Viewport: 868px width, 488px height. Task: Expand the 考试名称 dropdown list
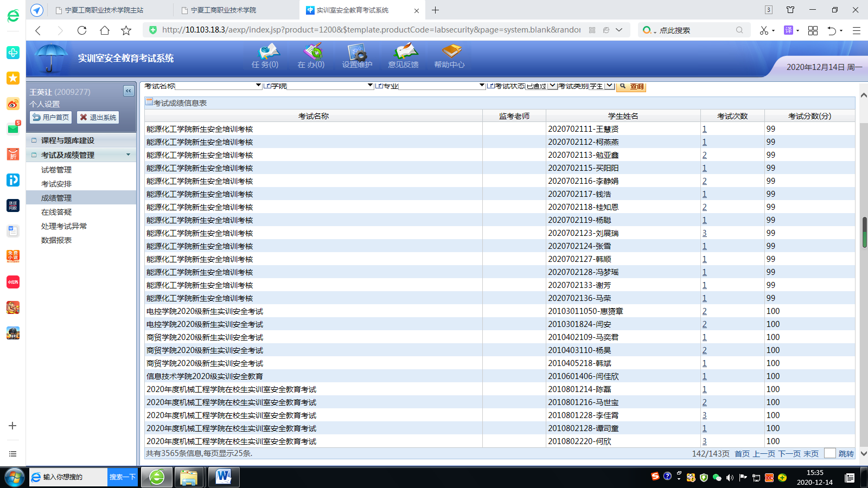coord(258,86)
